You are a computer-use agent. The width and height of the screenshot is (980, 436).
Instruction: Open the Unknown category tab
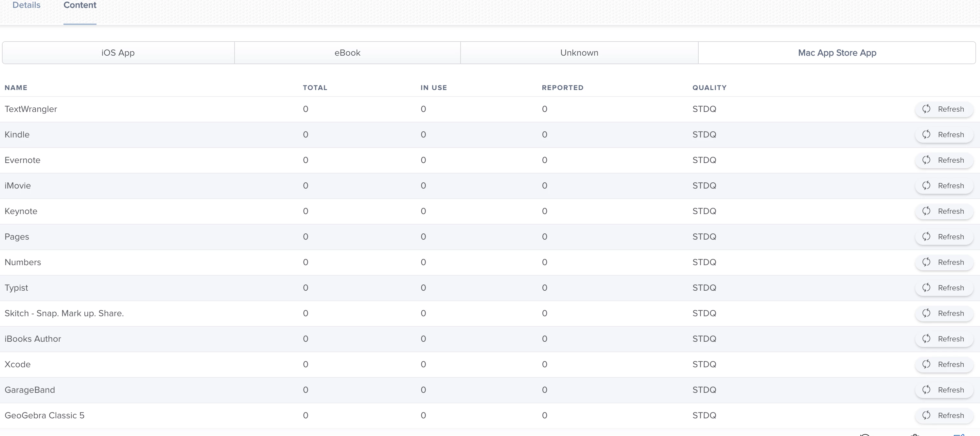(x=579, y=53)
